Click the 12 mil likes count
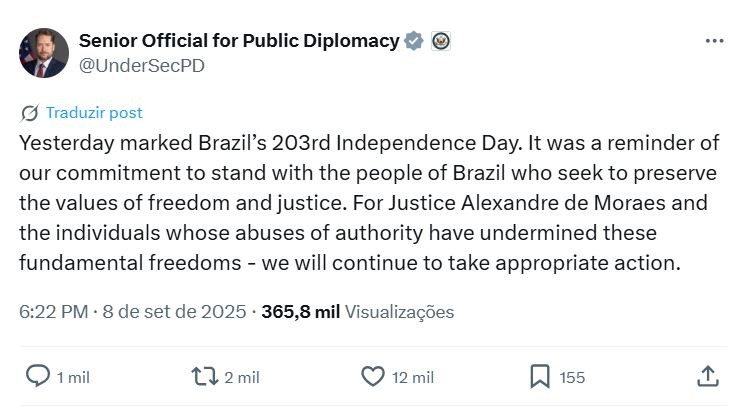744x416 pixels. pos(411,377)
